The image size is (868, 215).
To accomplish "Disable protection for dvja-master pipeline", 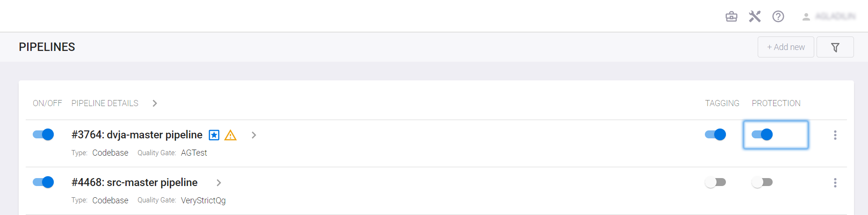I will coord(762,135).
